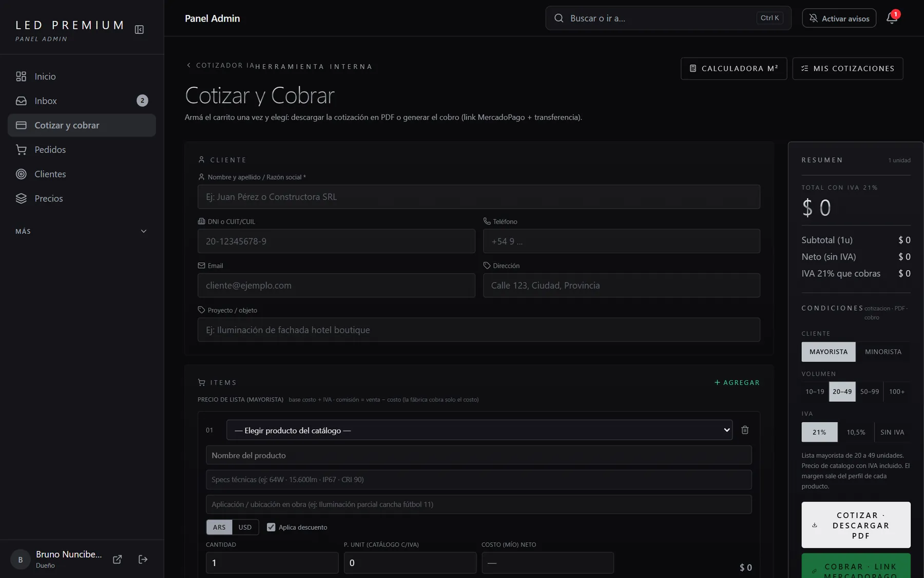Image resolution: width=924 pixels, height=578 pixels.
Task: Click the notification bell icon
Action: click(892, 18)
